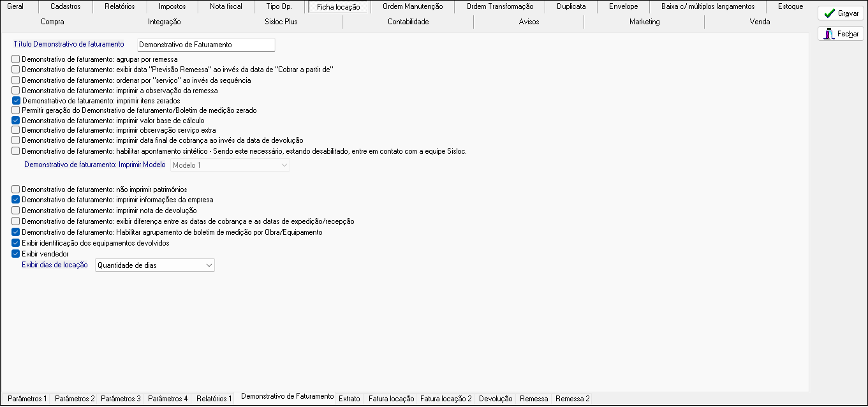Click the Fechar door icon
The width and height of the screenshot is (868, 407).
tap(829, 34)
